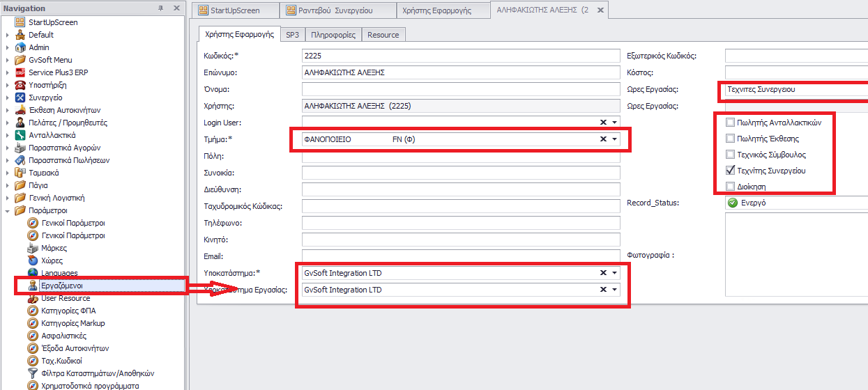Open the Admin user icon
Image resolution: width=868 pixels, height=390 pixels.
tap(20, 47)
